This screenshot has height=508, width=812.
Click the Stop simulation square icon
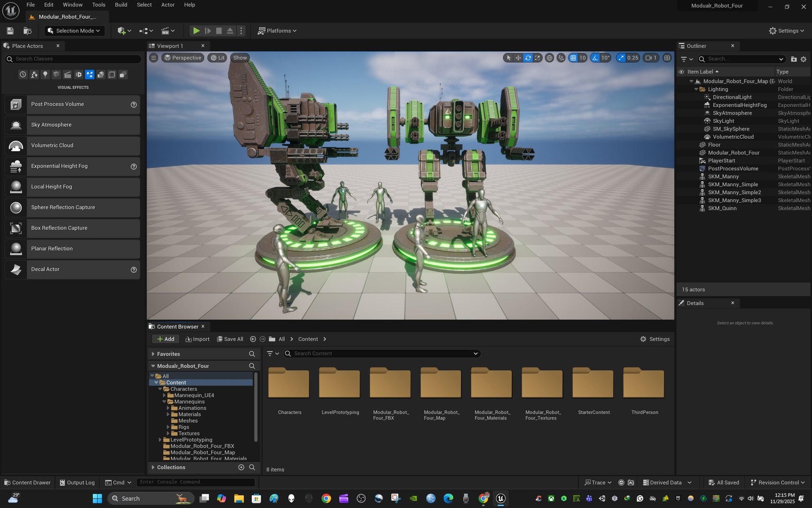pyautogui.click(x=219, y=31)
